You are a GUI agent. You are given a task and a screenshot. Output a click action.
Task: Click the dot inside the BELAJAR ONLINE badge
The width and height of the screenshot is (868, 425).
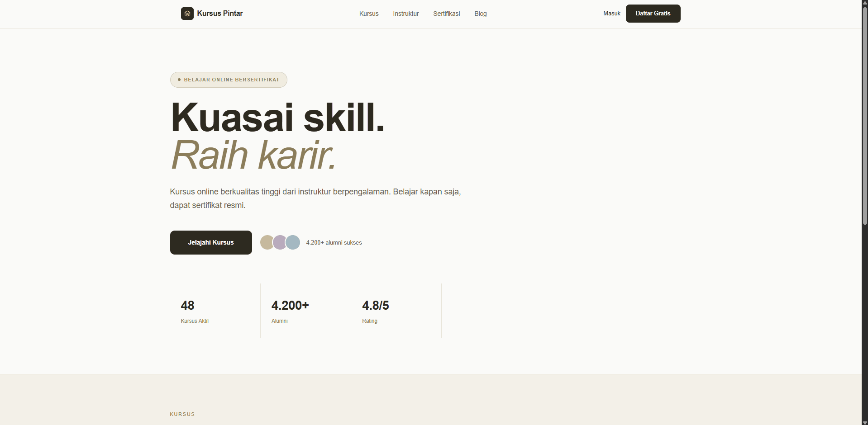[x=179, y=80]
